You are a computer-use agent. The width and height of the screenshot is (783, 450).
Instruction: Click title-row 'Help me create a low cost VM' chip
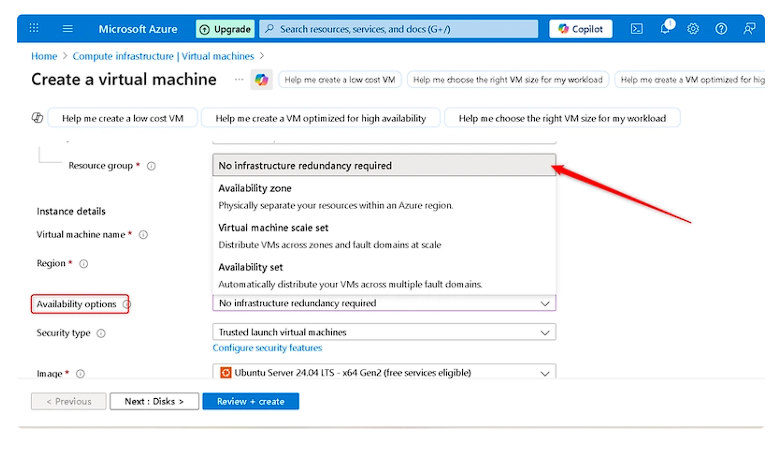click(x=340, y=80)
